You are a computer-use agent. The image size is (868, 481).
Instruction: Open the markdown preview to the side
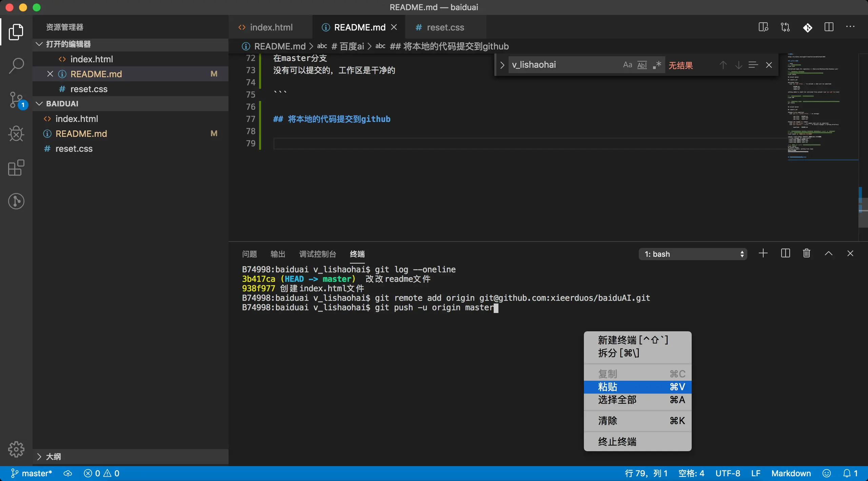click(763, 27)
